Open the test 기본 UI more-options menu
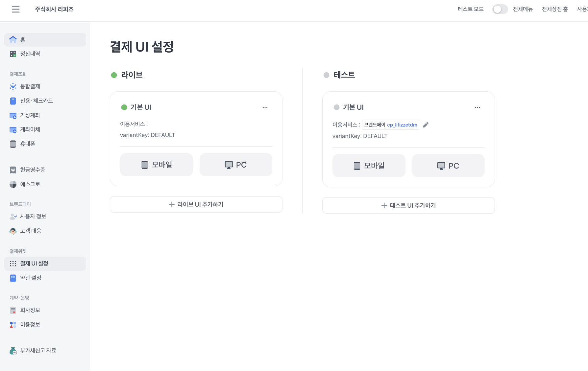 click(x=478, y=107)
